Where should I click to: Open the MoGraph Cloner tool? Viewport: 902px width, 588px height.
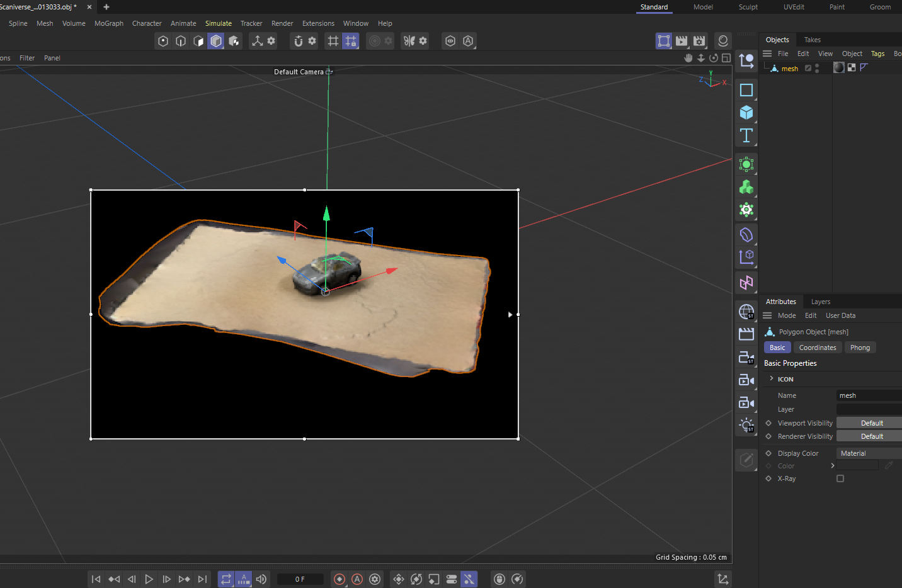tap(746, 164)
